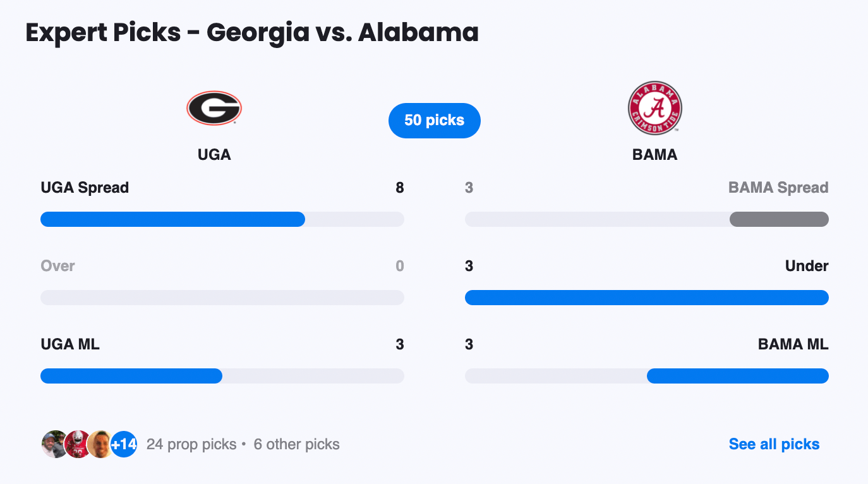Open the 50 picks breakdown
The height and width of the screenshot is (484, 868).
pos(434,120)
